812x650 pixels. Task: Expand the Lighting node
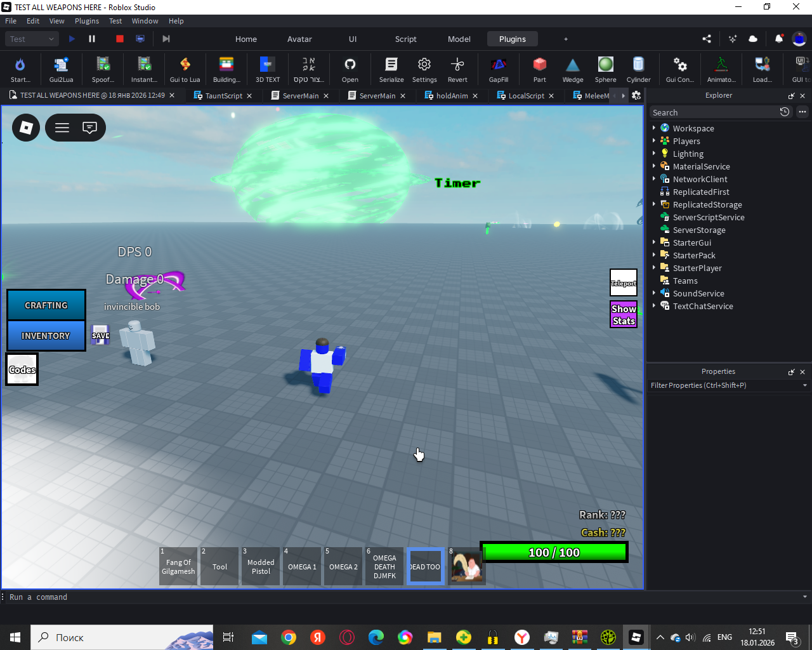tap(654, 153)
